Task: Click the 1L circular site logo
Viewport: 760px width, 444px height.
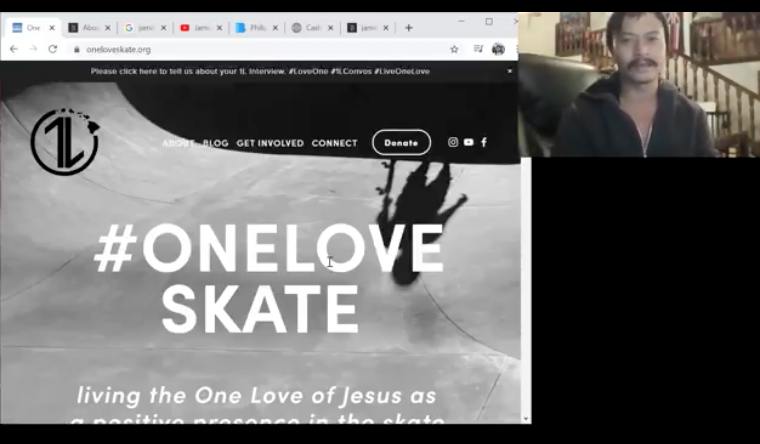Action: [x=65, y=142]
